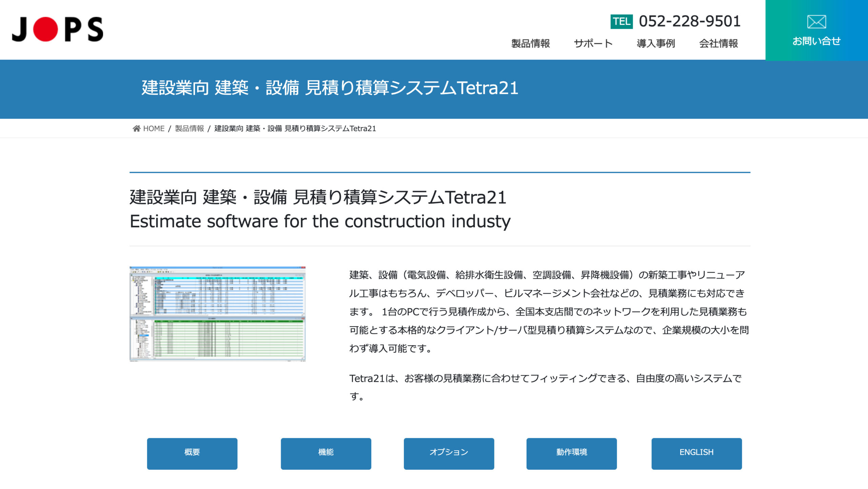Open the 会社情報 menu
Image resolution: width=868 pixels, height=489 pixels.
(x=718, y=43)
